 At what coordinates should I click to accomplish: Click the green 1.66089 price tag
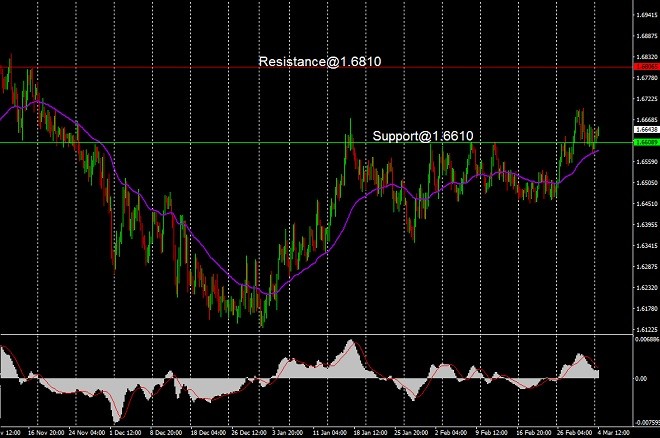[x=646, y=143]
